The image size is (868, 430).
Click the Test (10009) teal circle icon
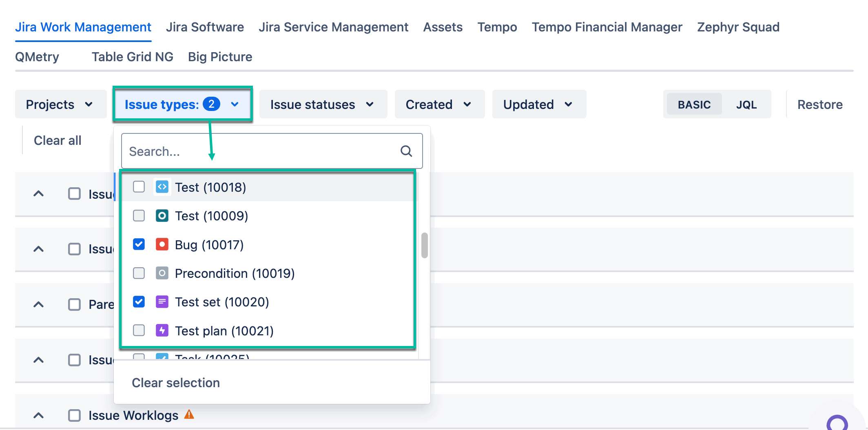click(x=162, y=215)
